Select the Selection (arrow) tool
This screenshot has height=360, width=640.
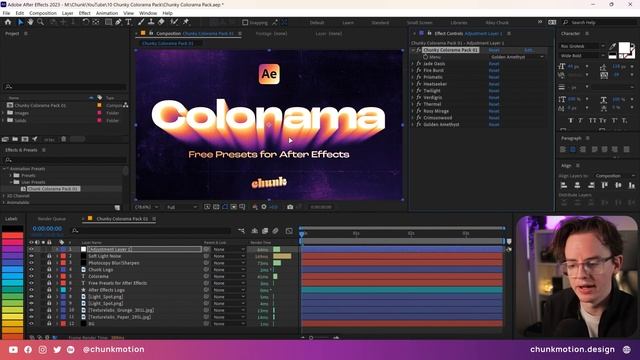point(20,22)
